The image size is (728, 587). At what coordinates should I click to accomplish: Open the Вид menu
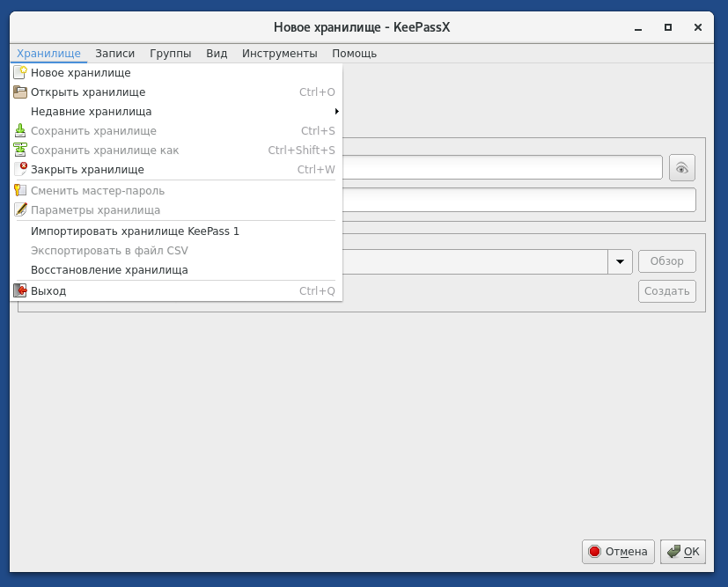[x=217, y=54]
